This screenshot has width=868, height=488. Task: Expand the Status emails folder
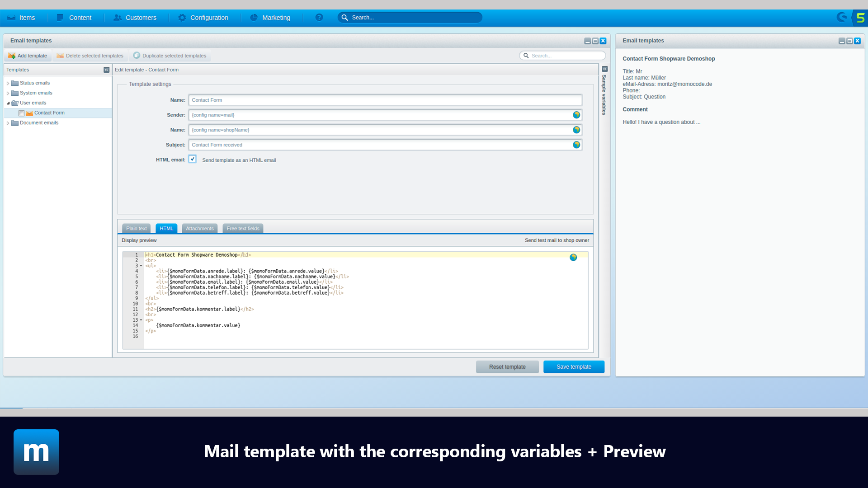coord(8,83)
